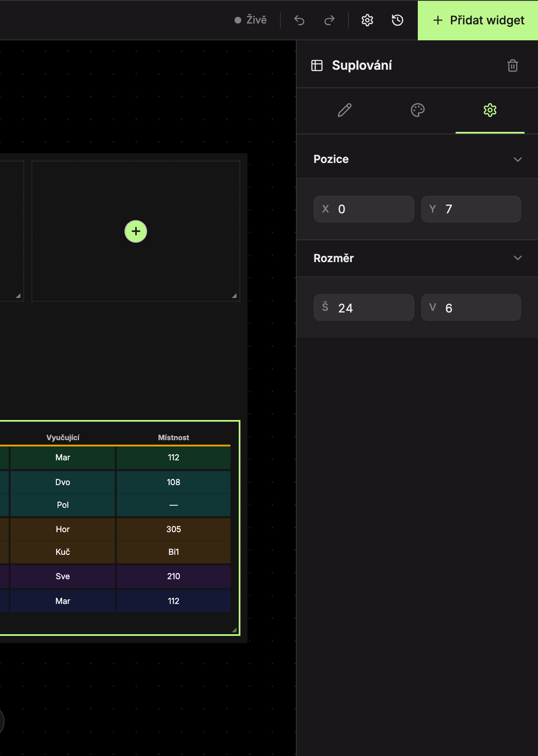Image resolution: width=538 pixels, height=756 pixels.
Task: Select the green gear settings tab
Action: coord(490,110)
